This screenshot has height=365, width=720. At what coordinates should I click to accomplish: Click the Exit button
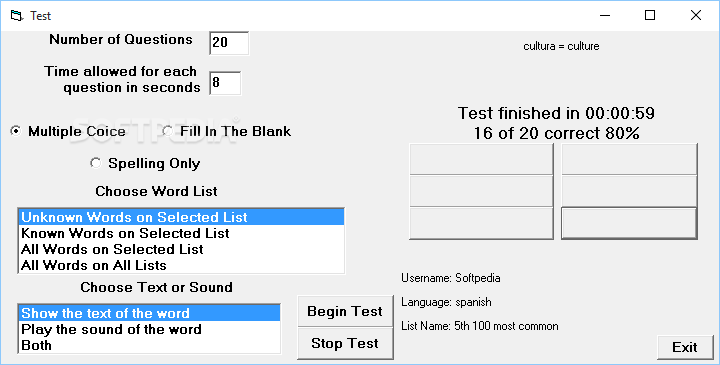click(685, 348)
